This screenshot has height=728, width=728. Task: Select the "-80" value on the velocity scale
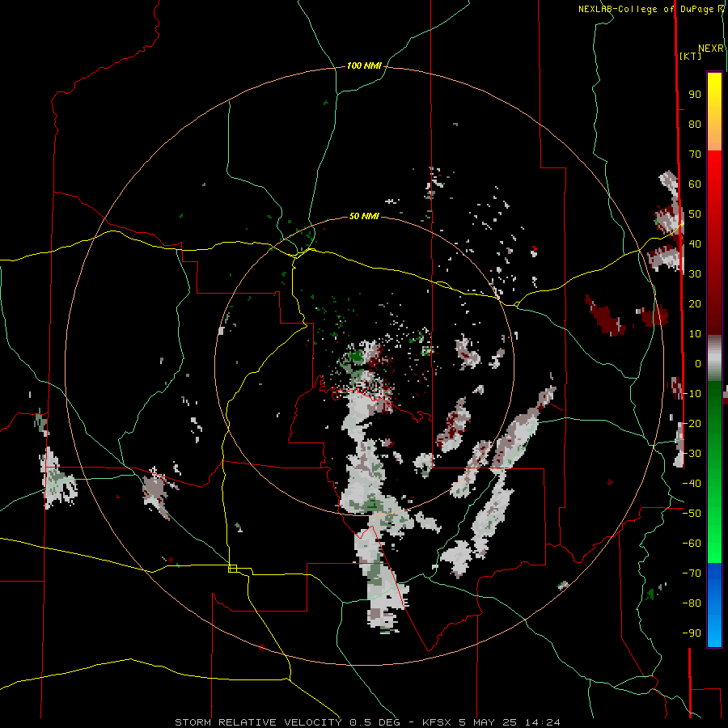pyautogui.click(x=692, y=603)
